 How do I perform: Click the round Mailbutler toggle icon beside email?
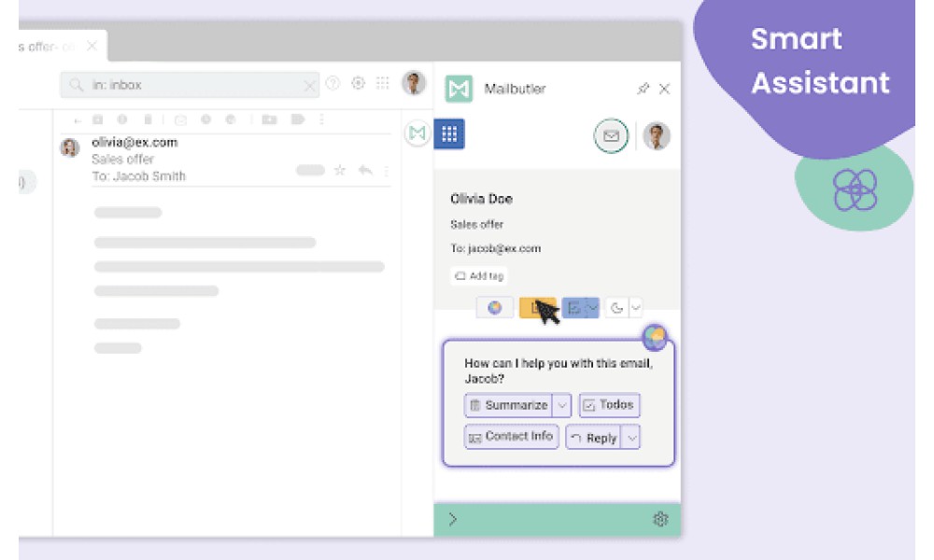click(417, 133)
